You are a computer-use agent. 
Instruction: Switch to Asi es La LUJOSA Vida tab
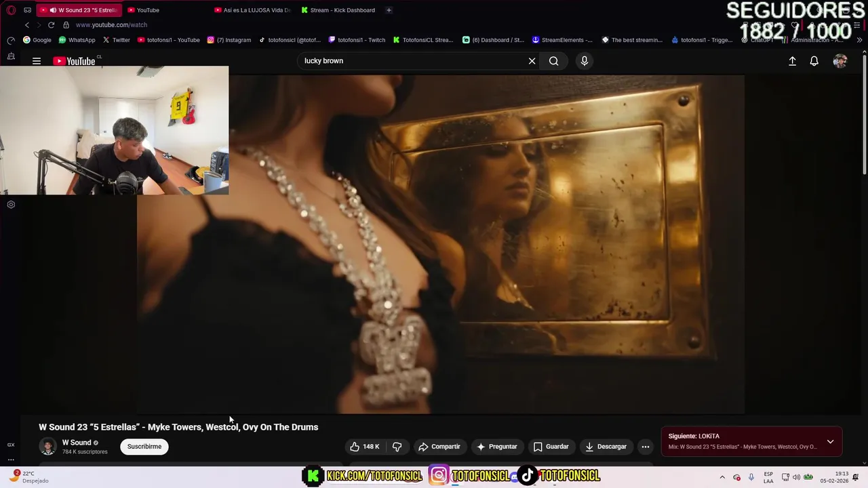tap(252, 10)
